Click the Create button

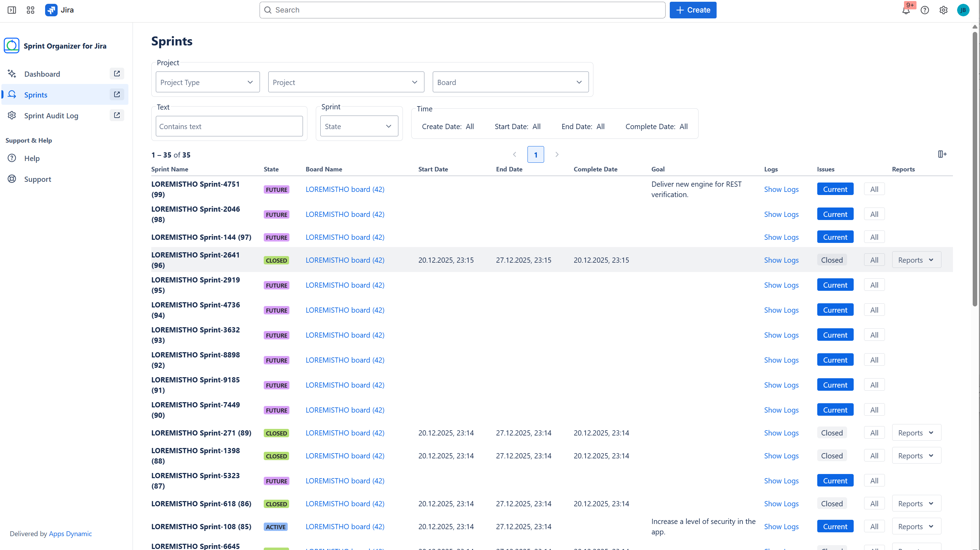point(693,10)
